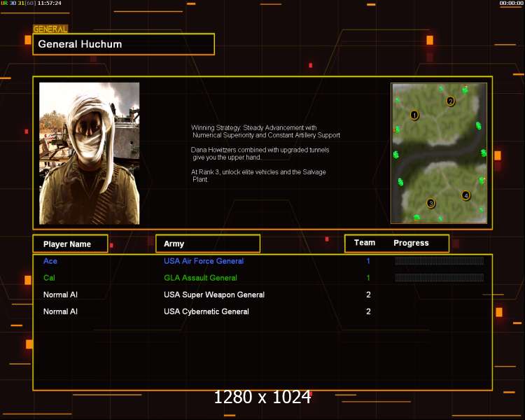Click Normal AI in Cybernetic row
The width and height of the screenshot is (525, 420).
pos(60,311)
